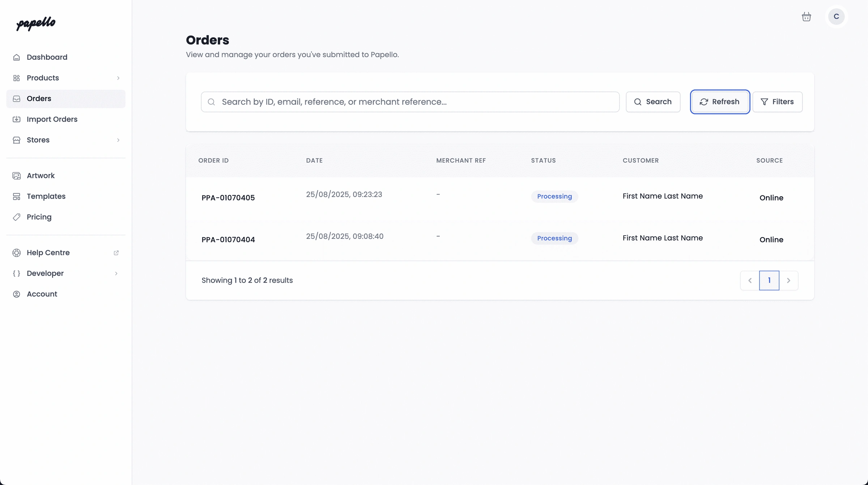Viewport: 868px width, 485px height.
Task: Open the Filters panel
Action: tap(777, 102)
